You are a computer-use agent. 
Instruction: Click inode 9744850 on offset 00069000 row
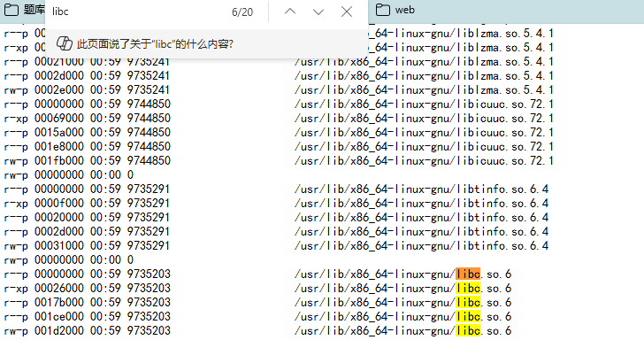[149, 118]
